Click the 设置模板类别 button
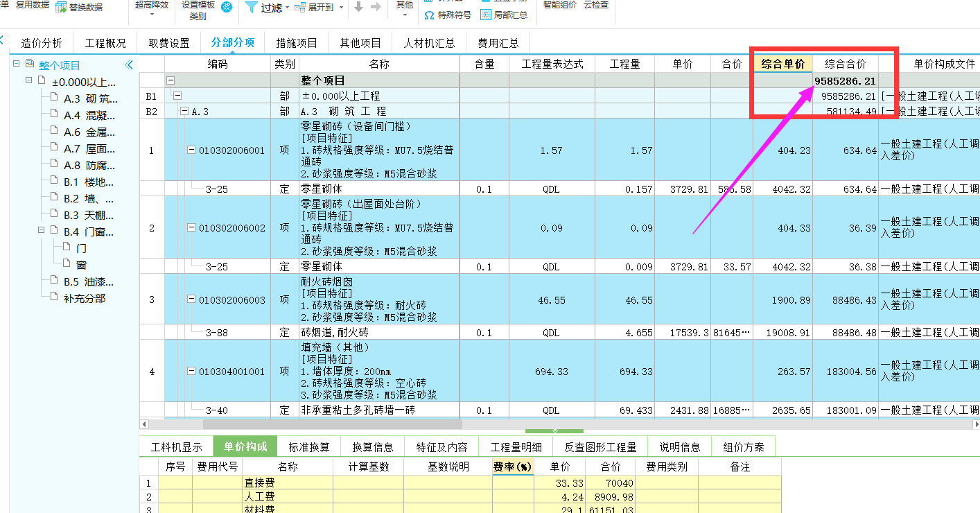980x513 pixels. click(x=198, y=10)
